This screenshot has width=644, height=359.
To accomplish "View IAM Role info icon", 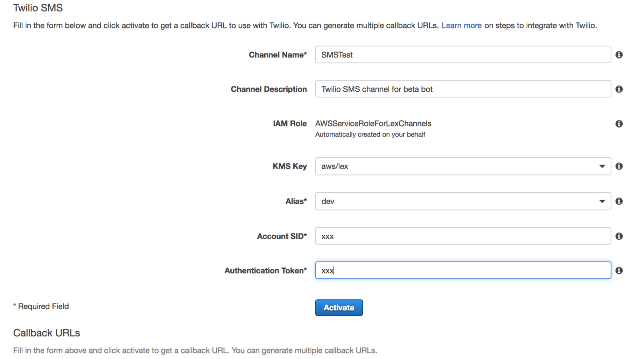I will click(x=619, y=124).
